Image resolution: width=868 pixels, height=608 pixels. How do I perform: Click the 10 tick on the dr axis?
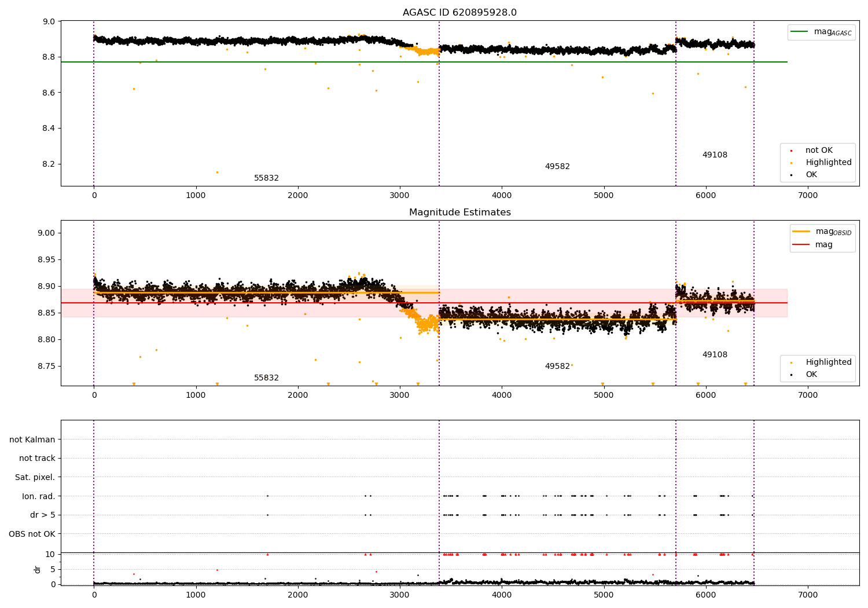tap(50, 554)
